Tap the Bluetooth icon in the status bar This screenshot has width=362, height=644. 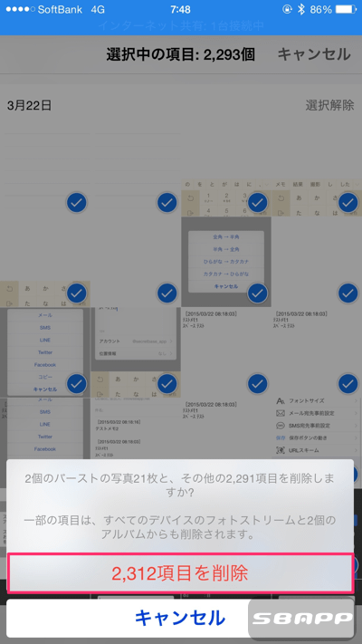[300, 9]
